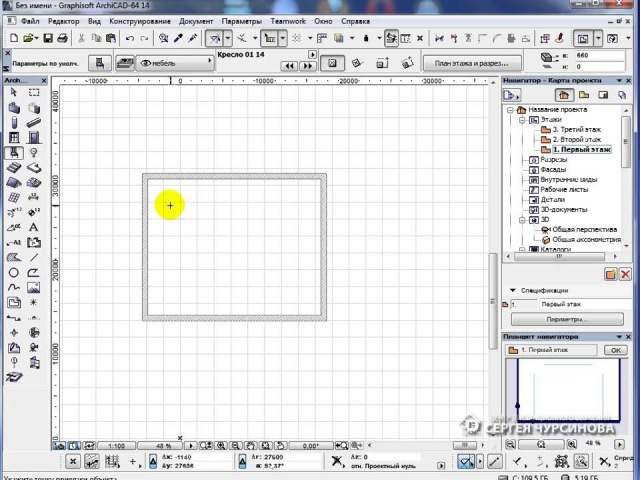Click the Paste clipboard icon

[x=111, y=38]
